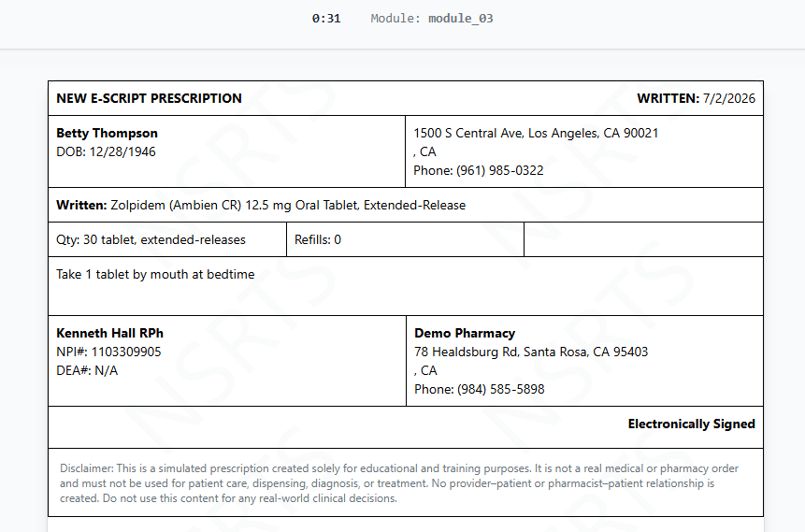Click the 0:31 timer display
The width and height of the screenshot is (805, 532).
click(x=326, y=19)
